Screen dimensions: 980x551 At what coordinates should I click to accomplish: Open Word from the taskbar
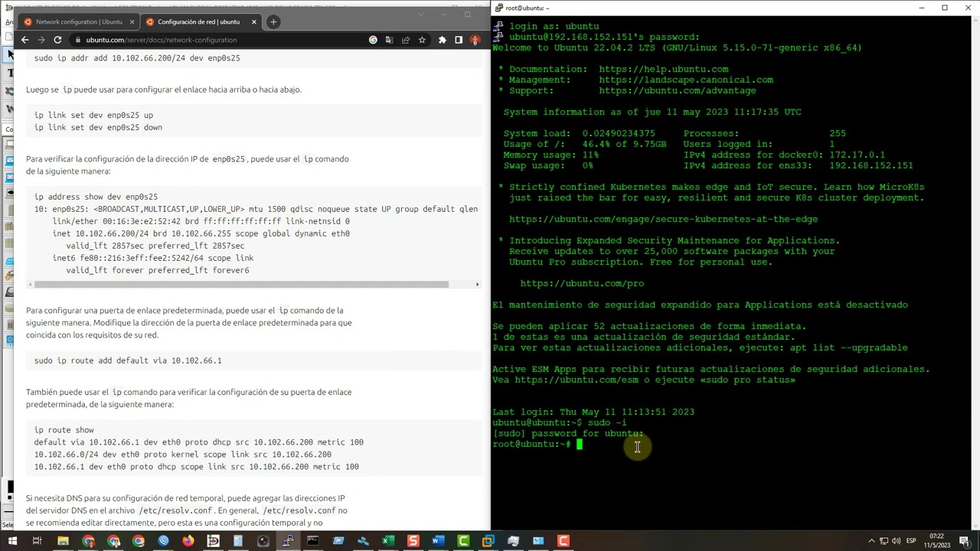coord(438,541)
